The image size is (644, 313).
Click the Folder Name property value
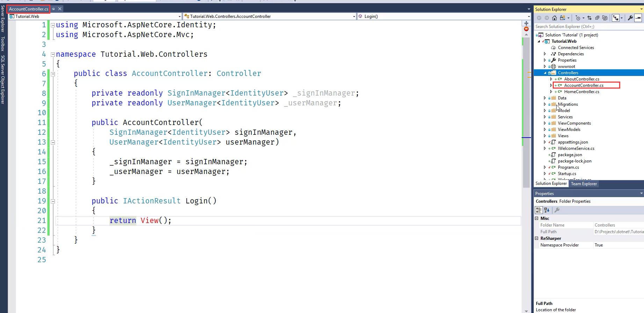618,225
